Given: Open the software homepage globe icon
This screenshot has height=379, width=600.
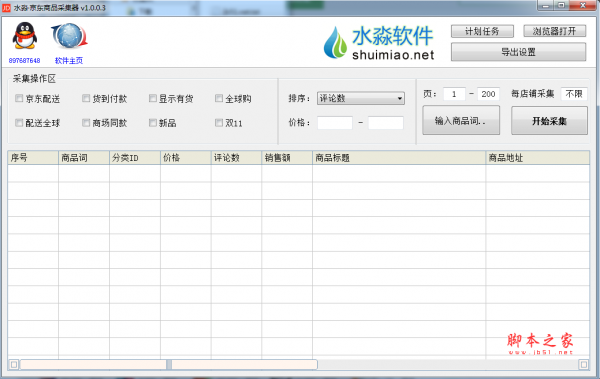Looking at the screenshot, I should point(69,36).
